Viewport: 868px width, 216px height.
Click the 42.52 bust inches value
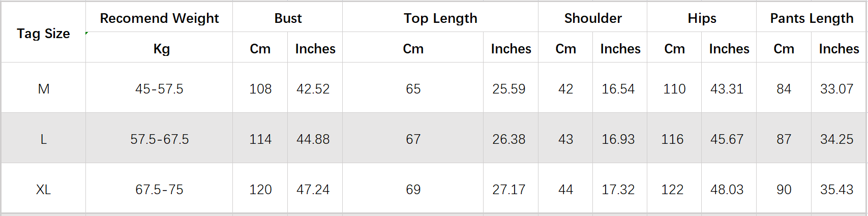click(313, 89)
